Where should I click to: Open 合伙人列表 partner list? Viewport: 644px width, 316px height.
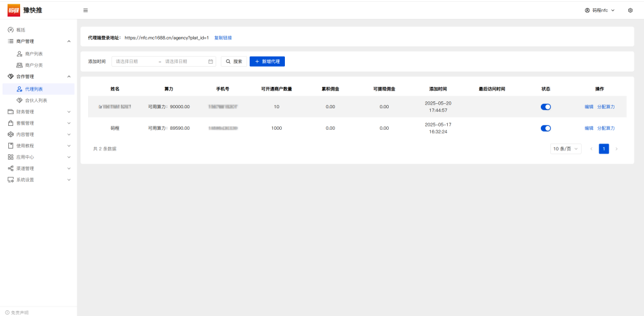pos(35,100)
